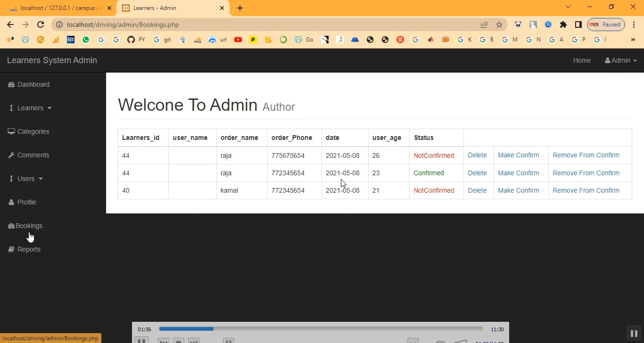Click Delete for the kamal booking
This screenshot has height=343, width=644.
coord(477,190)
